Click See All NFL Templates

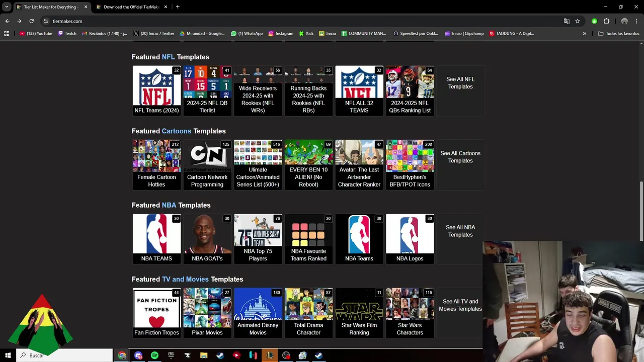(460, 83)
